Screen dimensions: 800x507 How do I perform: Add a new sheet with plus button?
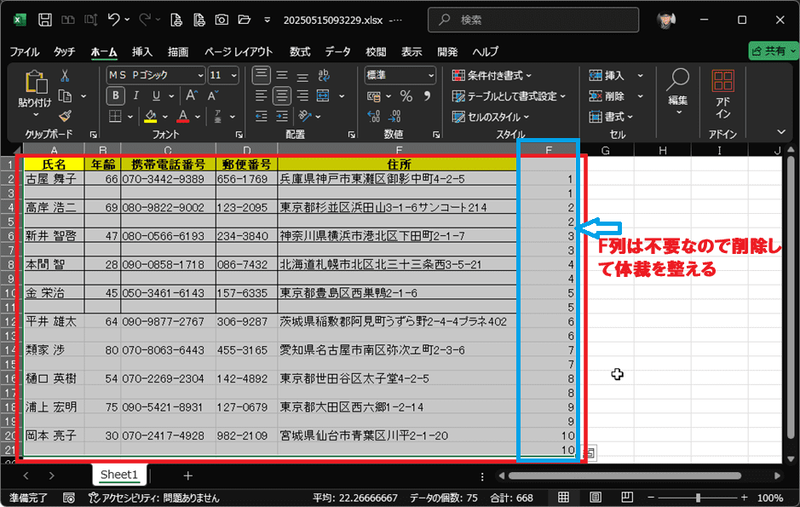(188, 475)
